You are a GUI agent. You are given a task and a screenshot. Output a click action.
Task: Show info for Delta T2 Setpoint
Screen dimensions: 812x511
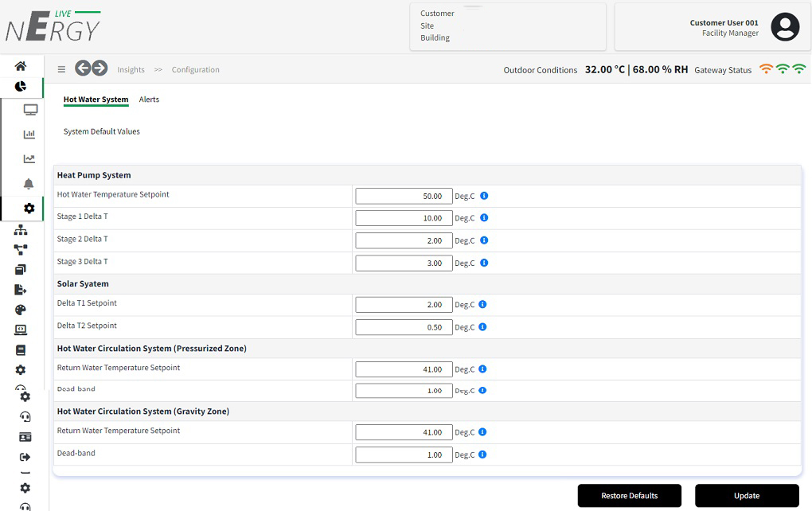[482, 326]
